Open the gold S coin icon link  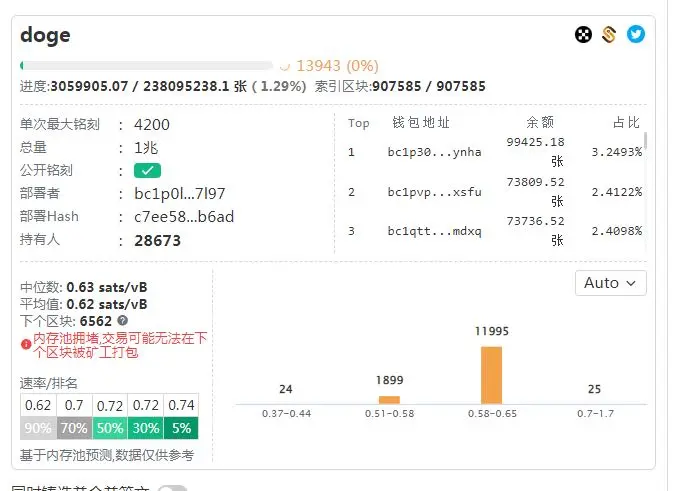(x=609, y=34)
